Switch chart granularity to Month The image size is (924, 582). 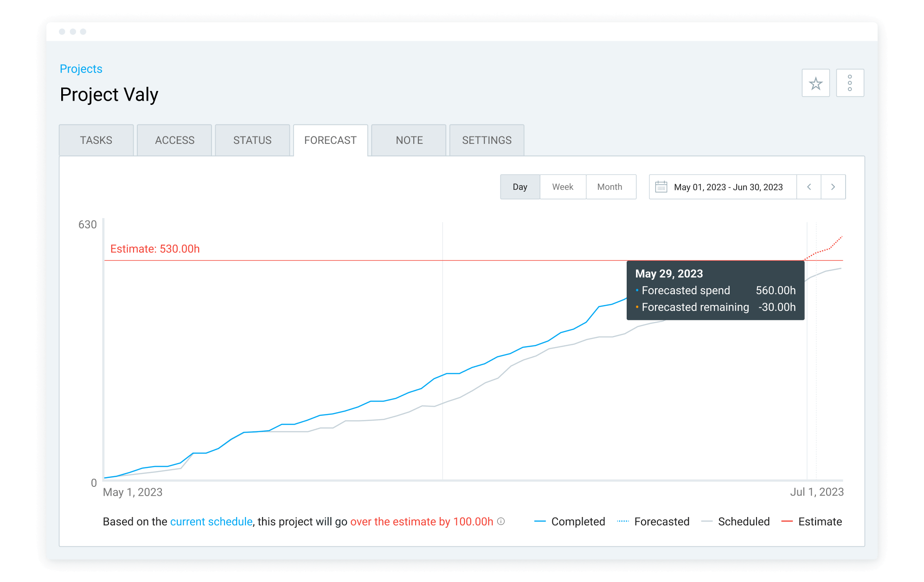[x=610, y=187]
